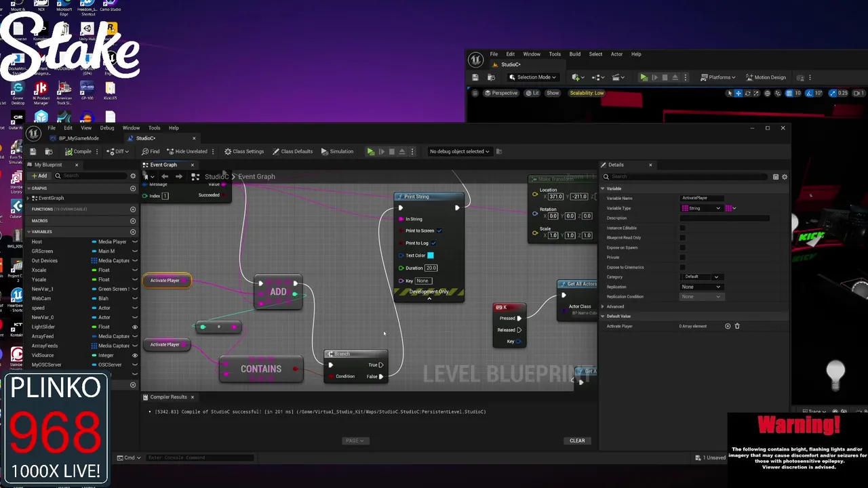Open the Tools menu in blueprint editor
The width and height of the screenshot is (868, 488).
[155, 127]
